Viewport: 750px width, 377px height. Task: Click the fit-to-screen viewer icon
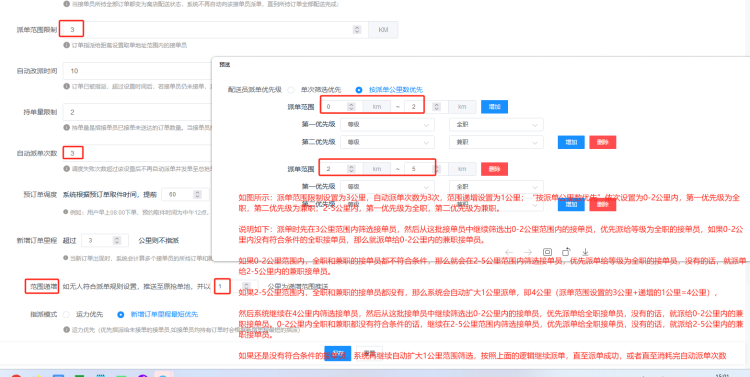[x=547, y=252]
